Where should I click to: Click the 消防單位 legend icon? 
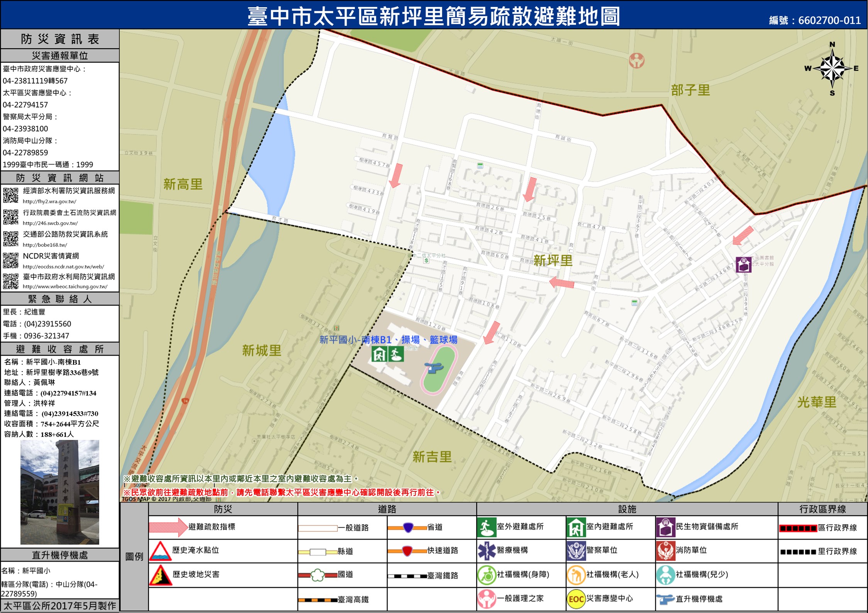665,551
